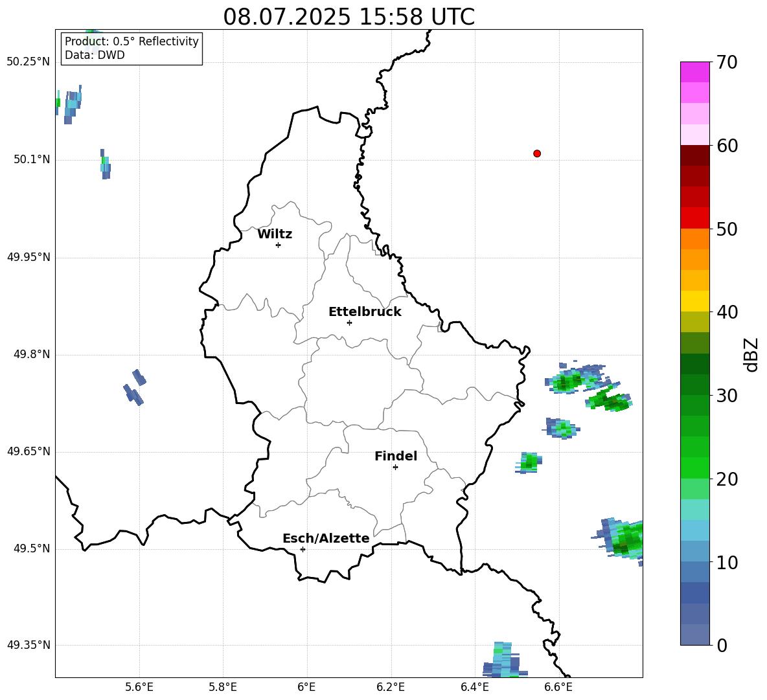Click the 30 tick on colorbar
767x700 pixels.
click(727, 396)
